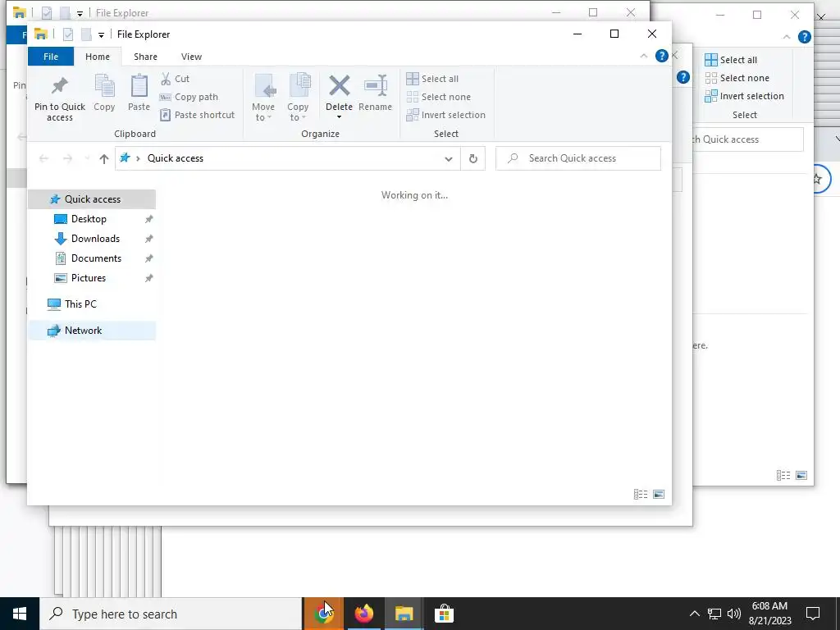The width and height of the screenshot is (840, 630).
Task: Click File Explorer taskbar icon
Action: pos(404,614)
